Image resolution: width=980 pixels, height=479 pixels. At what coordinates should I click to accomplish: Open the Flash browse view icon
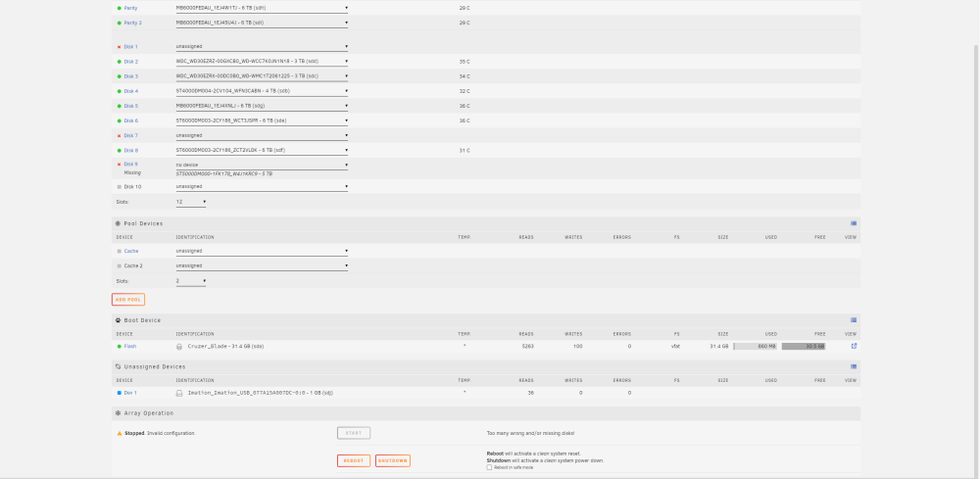tap(854, 346)
